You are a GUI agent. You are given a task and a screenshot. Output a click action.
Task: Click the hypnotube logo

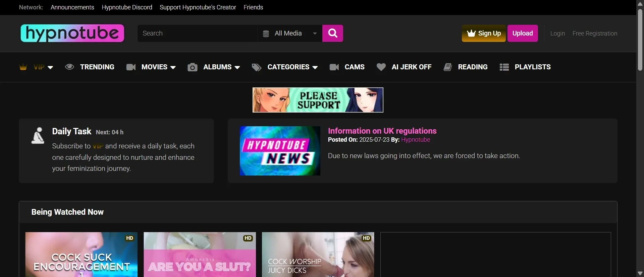(72, 33)
